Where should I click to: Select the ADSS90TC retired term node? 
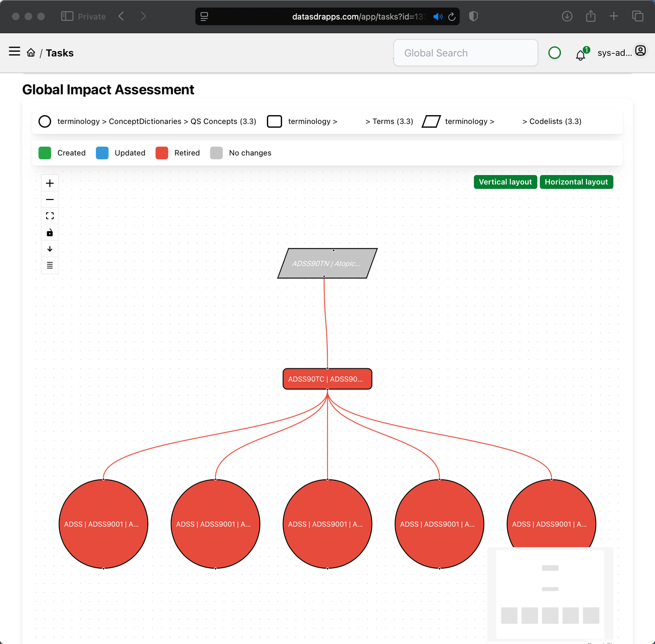pyautogui.click(x=327, y=379)
